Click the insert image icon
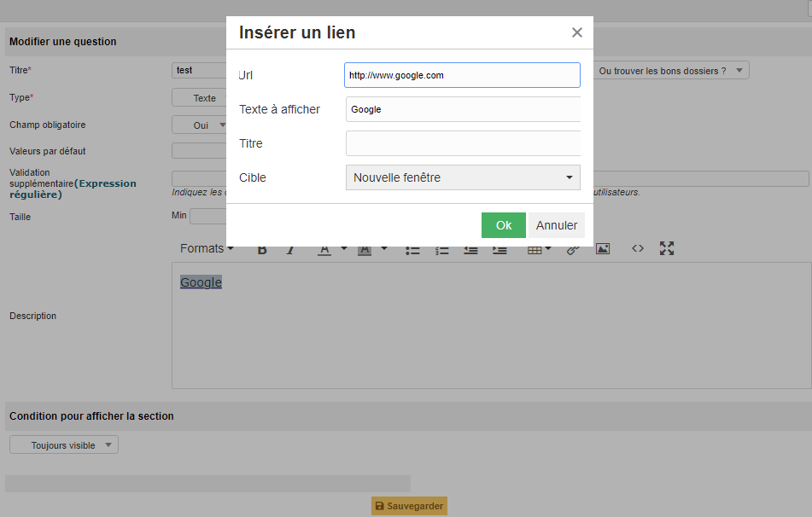Image resolution: width=812 pixels, height=517 pixels. [x=602, y=249]
